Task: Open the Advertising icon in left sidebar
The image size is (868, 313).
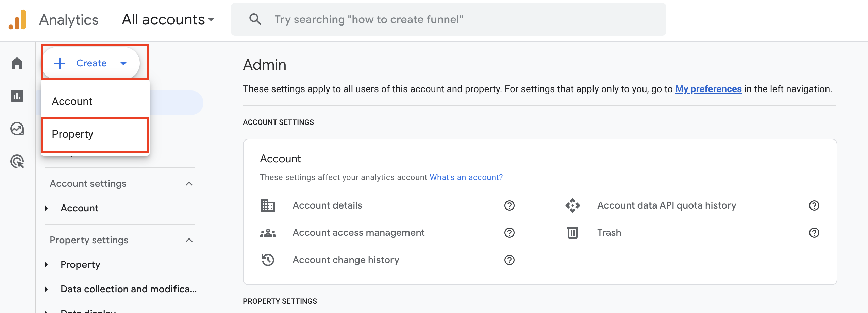Action: pos(17,162)
